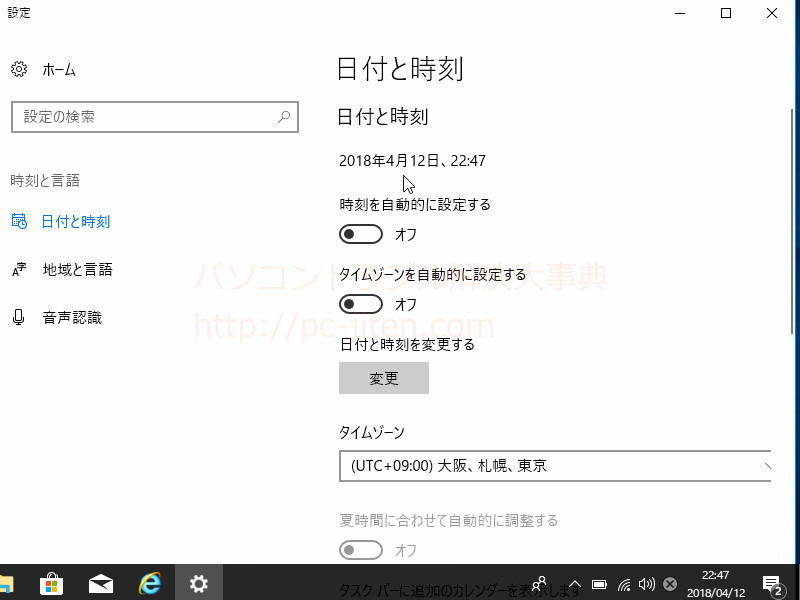Launch Internet Explorer from taskbar
The height and width of the screenshot is (600, 800).
(x=150, y=583)
